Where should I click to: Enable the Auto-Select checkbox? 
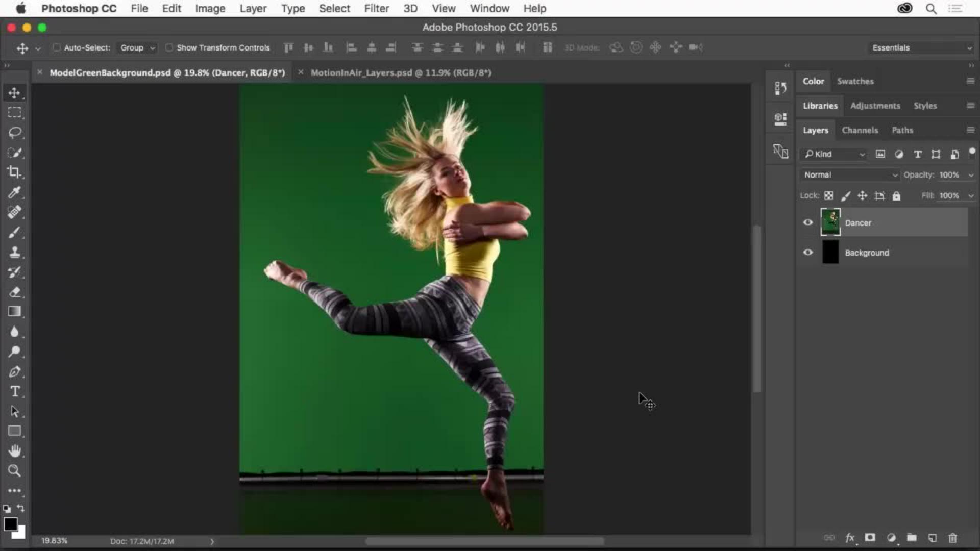[x=57, y=47]
